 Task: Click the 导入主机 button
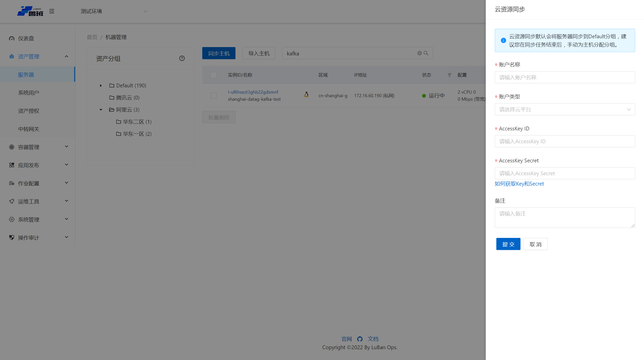click(259, 53)
